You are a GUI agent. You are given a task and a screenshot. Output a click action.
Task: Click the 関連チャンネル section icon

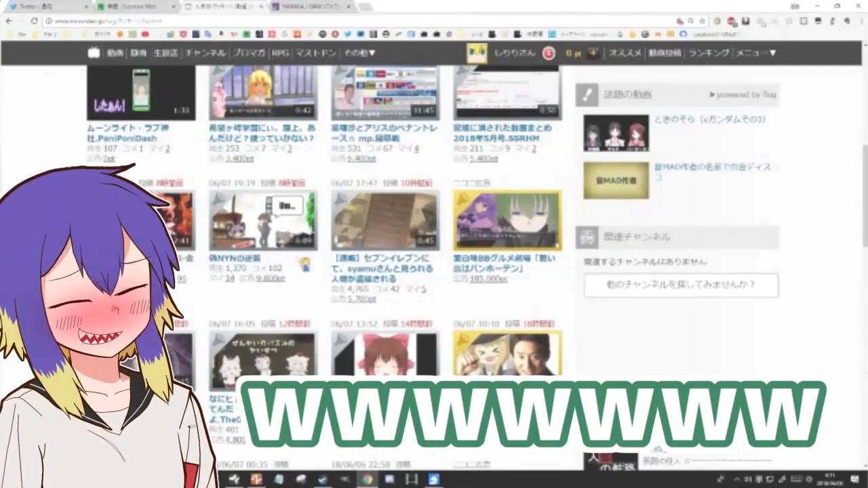(x=587, y=237)
